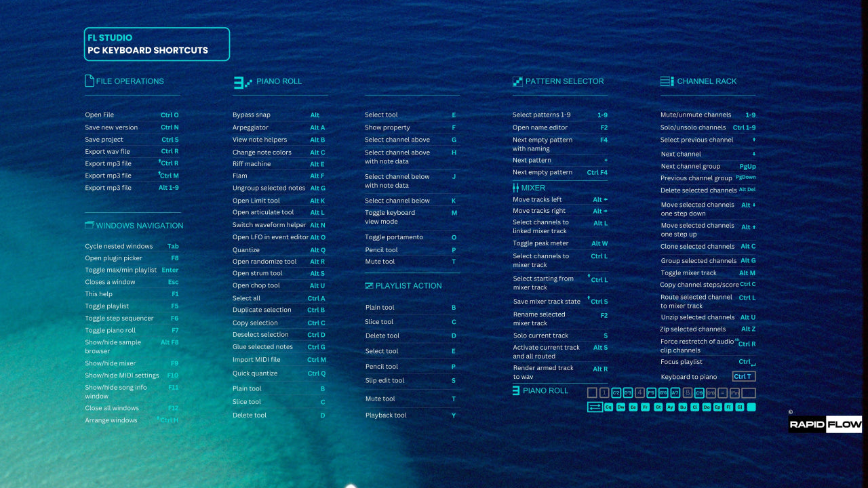Viewport: 868px width, 488px height.
Task: Click the Channel Rack list icon
Action: tap(666, 81)
